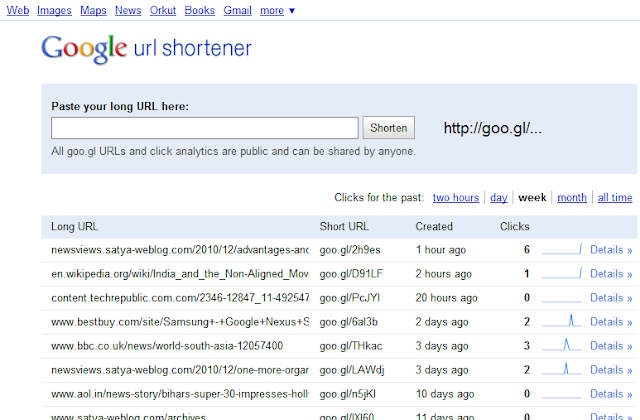640x420 pixels.
Task: Click the click sparkline for goo.gl/6aI3b
Action: [x=562, y=321]
